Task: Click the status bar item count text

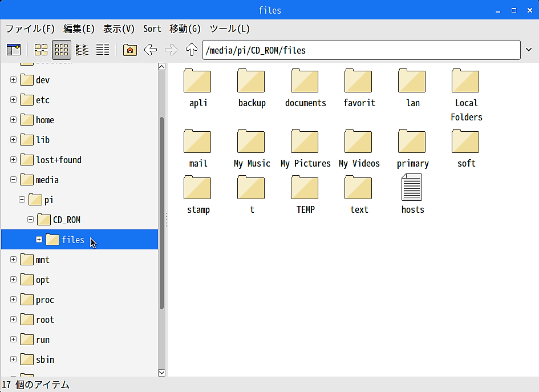Action: tap(35, 385)
